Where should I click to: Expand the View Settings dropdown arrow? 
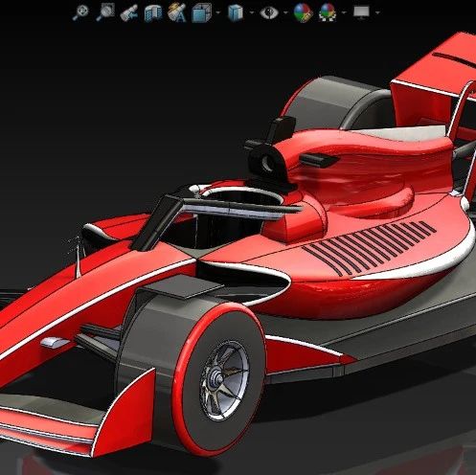[377, 12]
